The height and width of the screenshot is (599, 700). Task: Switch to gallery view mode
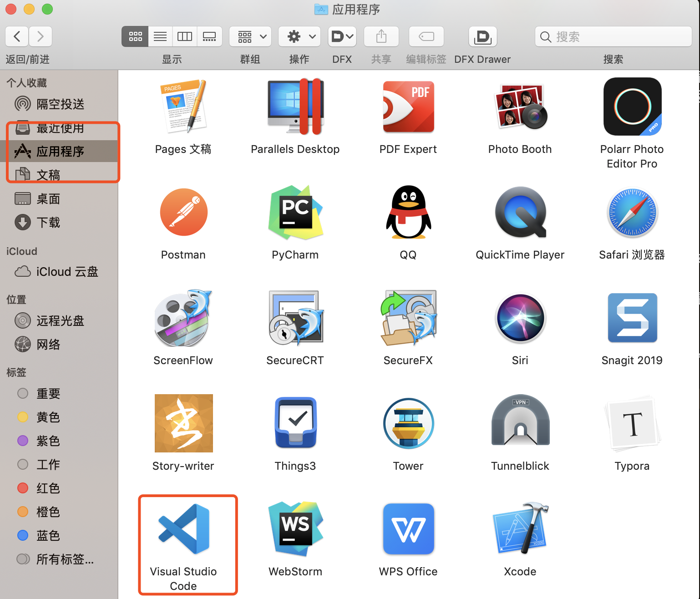(209, 36)
